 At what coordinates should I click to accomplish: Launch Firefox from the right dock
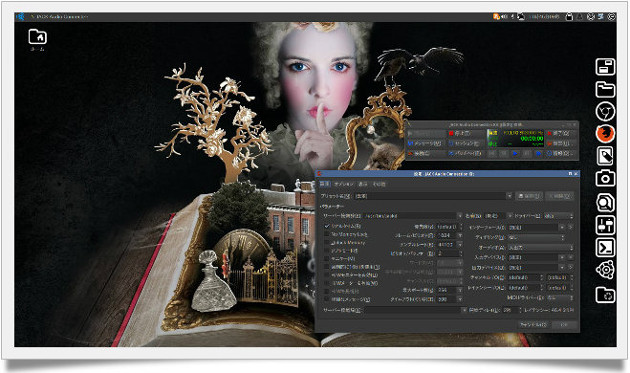point(605,133)
